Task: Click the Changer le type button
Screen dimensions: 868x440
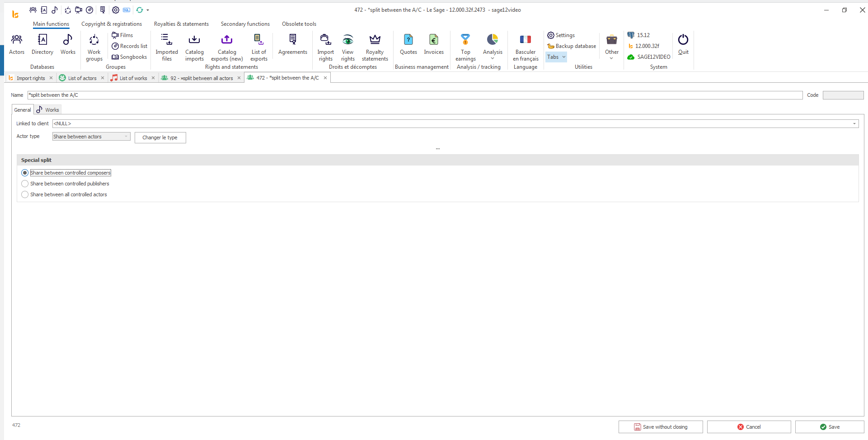Action: point(160,137)
